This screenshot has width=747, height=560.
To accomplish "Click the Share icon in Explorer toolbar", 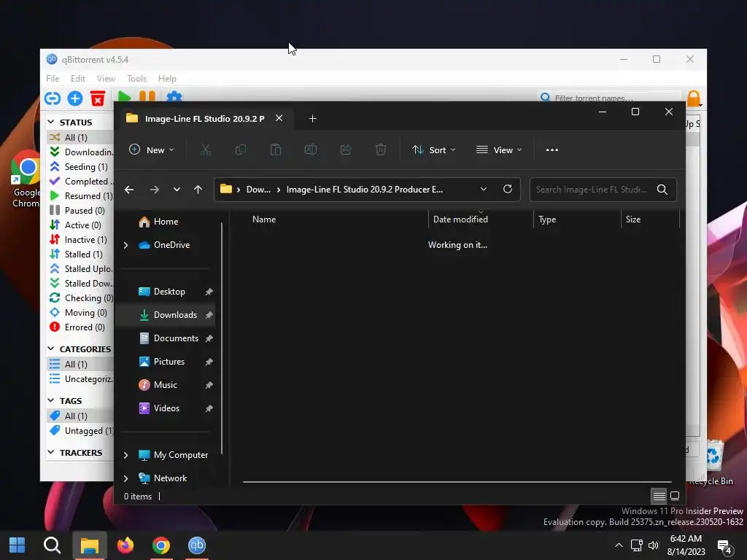I will tap(345, 149).
